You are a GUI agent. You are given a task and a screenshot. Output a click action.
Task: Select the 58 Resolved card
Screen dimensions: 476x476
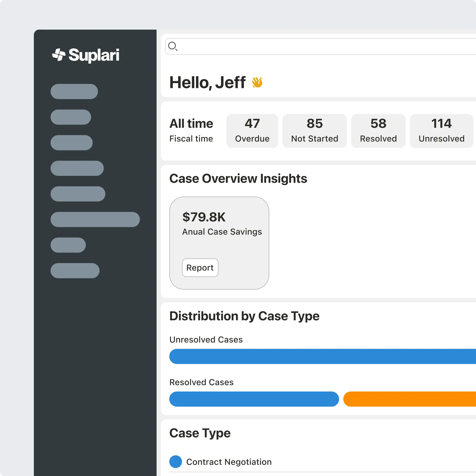(x=378, y=131)
